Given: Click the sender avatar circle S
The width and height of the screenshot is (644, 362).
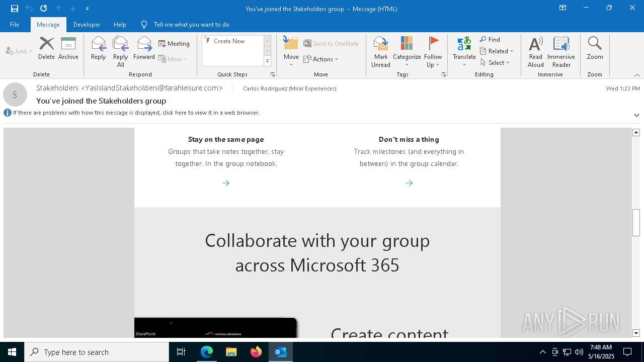Looking at the screenshot, I should 15,95.
